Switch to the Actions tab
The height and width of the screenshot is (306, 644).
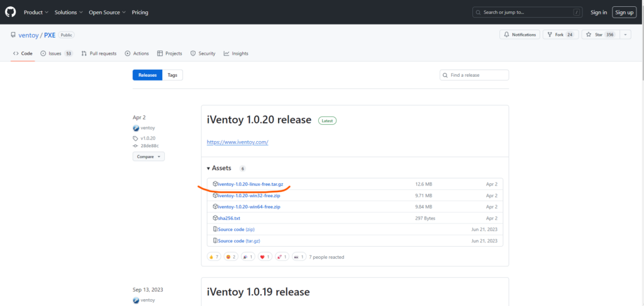136,54
